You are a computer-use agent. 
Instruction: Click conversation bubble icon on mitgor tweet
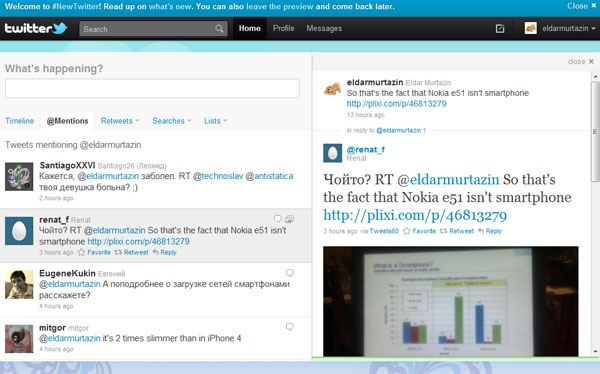290,327
